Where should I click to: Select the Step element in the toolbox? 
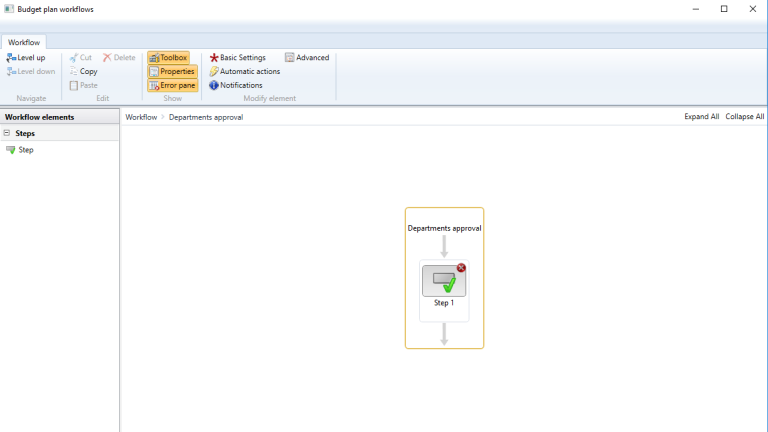pyautogui.click(x=25, y=150)
